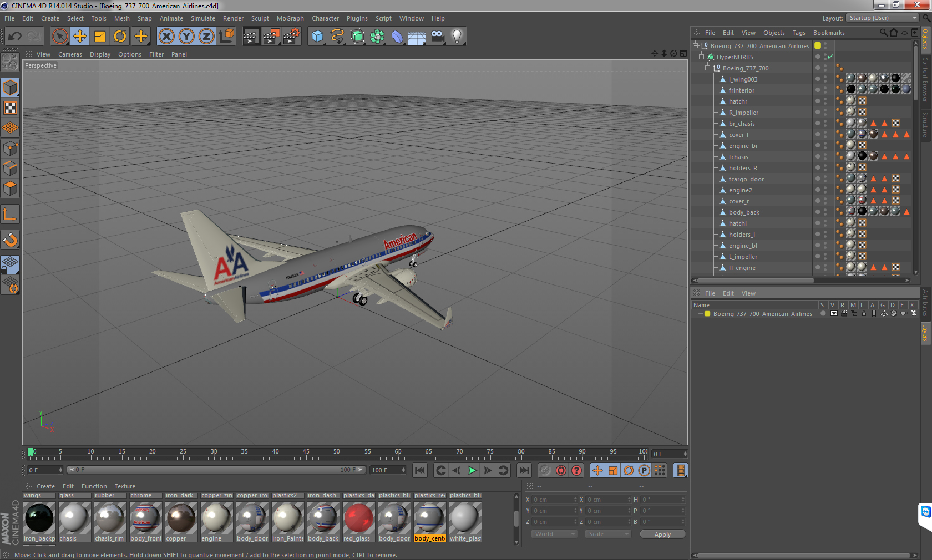Viewport: 932px width, 560px height.
Task: Switch to Points mode
Action: (10, 148)
